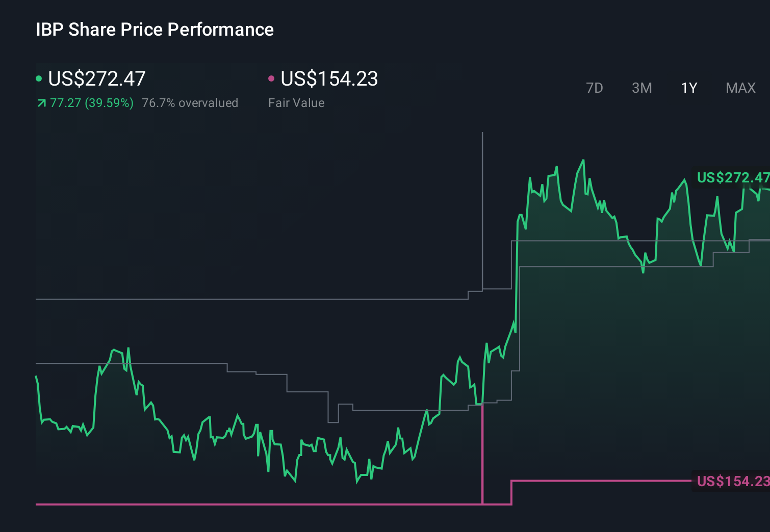Select the MAX time range
770x532 pixels.
pos(740,88)
